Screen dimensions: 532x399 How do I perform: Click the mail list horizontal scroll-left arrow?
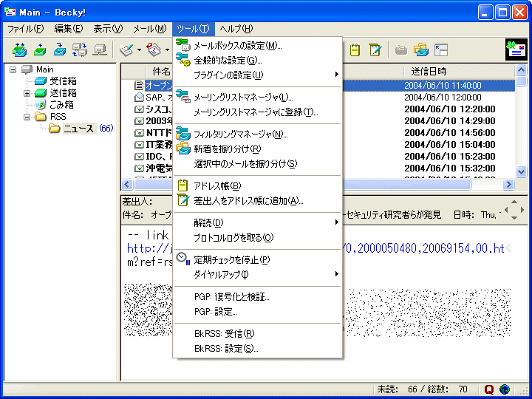[x=127, y=184]
